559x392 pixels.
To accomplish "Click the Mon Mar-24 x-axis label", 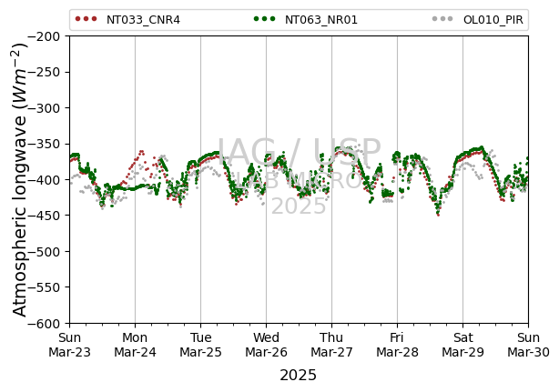I will coord(135,345).
